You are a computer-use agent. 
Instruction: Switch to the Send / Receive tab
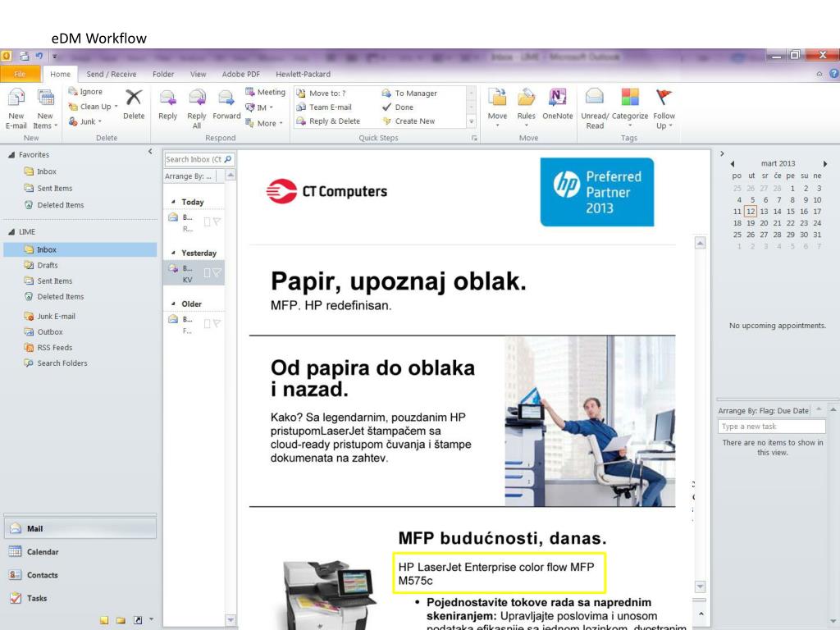point(112,74)
